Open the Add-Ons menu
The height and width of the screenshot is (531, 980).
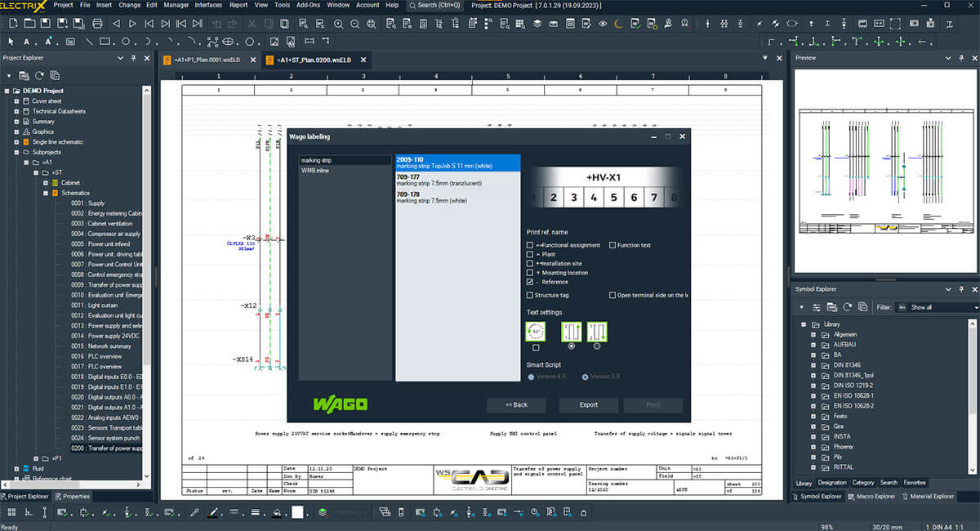click(x=308, y=5)
